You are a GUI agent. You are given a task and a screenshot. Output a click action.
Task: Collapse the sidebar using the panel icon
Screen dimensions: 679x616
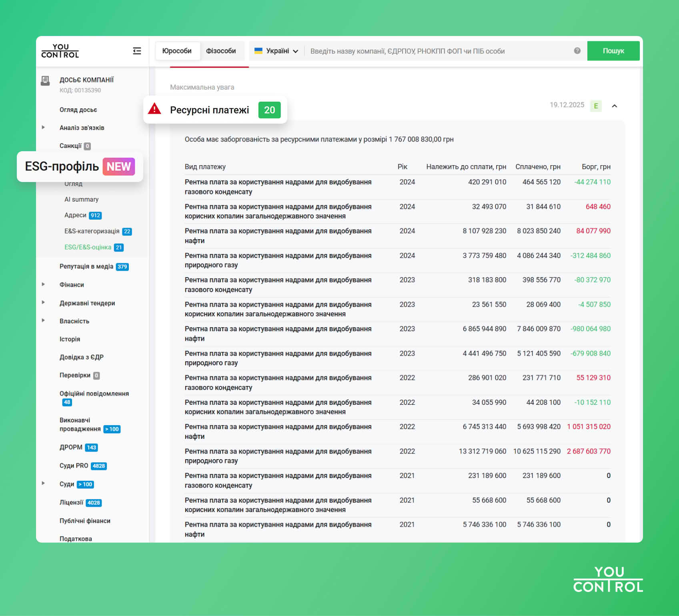tap(136, 51)
